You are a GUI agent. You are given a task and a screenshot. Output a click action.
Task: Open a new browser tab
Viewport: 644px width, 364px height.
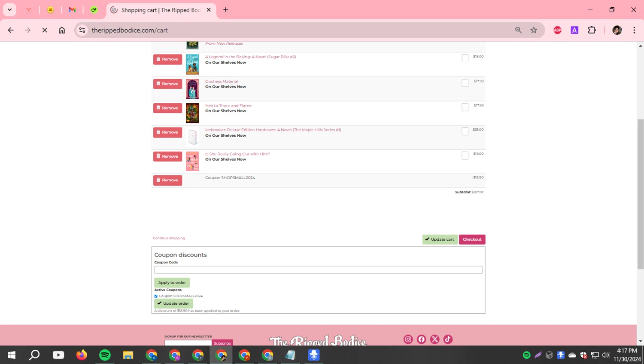coord(226,10)
